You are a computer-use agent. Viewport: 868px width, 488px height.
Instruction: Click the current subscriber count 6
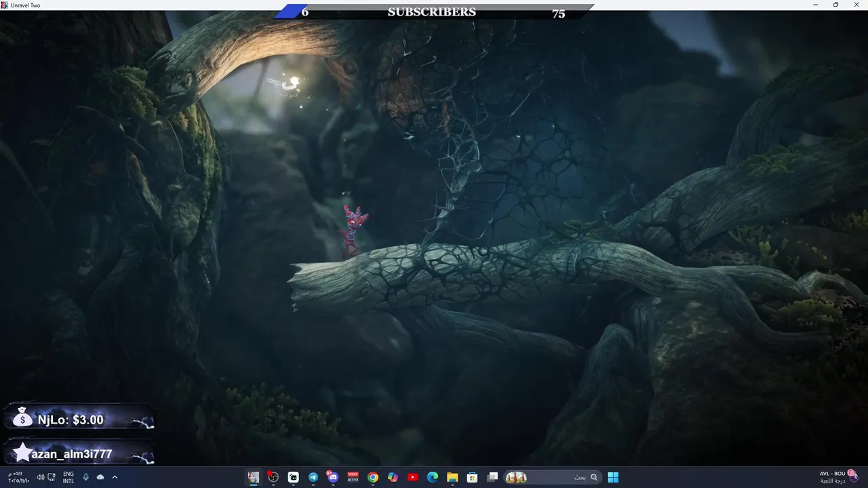305,12
